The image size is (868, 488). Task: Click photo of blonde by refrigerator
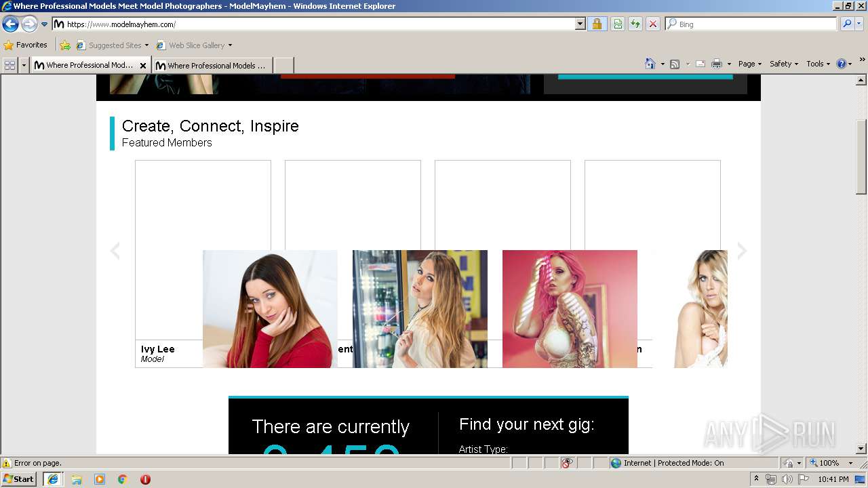coord(420,309)
